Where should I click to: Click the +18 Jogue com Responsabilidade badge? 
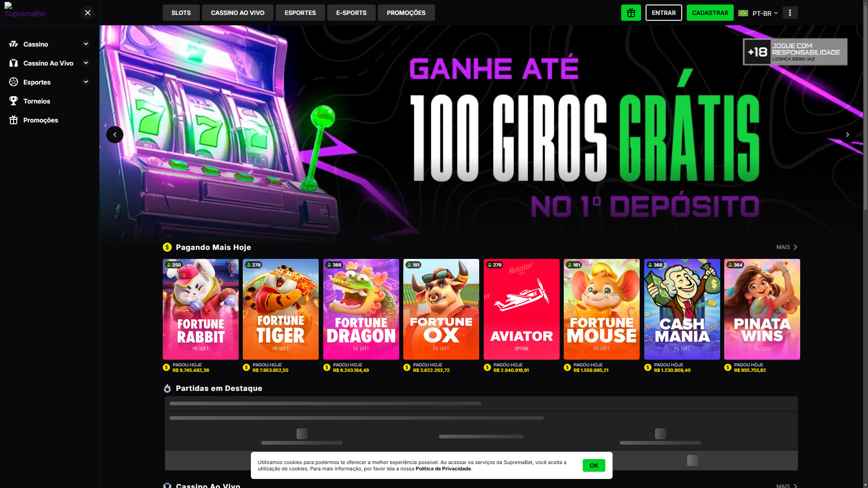pyautogui.click(x=795, y=52)
